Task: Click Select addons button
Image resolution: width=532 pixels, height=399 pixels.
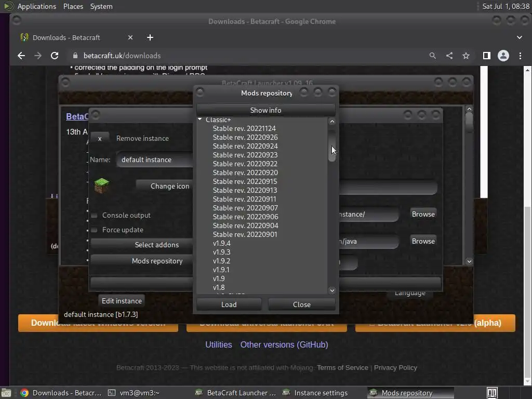Action: (142, 245)
